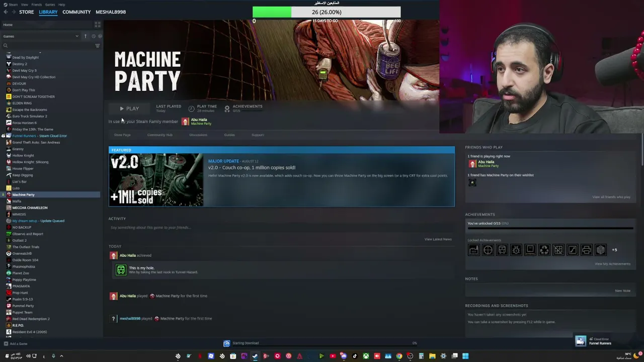644x362 pixels.
Task: Click the New Note button
Action: (x=622, y=291)
